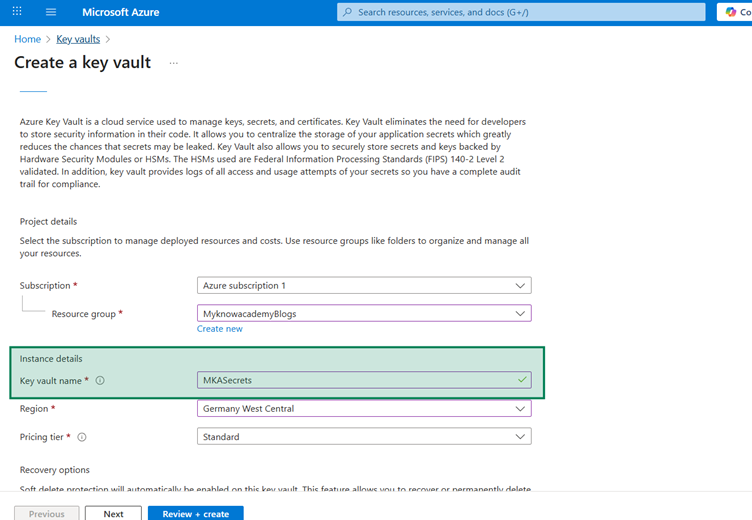Click the Copilot button in header
This screenshot has height=520, width=752.
pos(734,12)
